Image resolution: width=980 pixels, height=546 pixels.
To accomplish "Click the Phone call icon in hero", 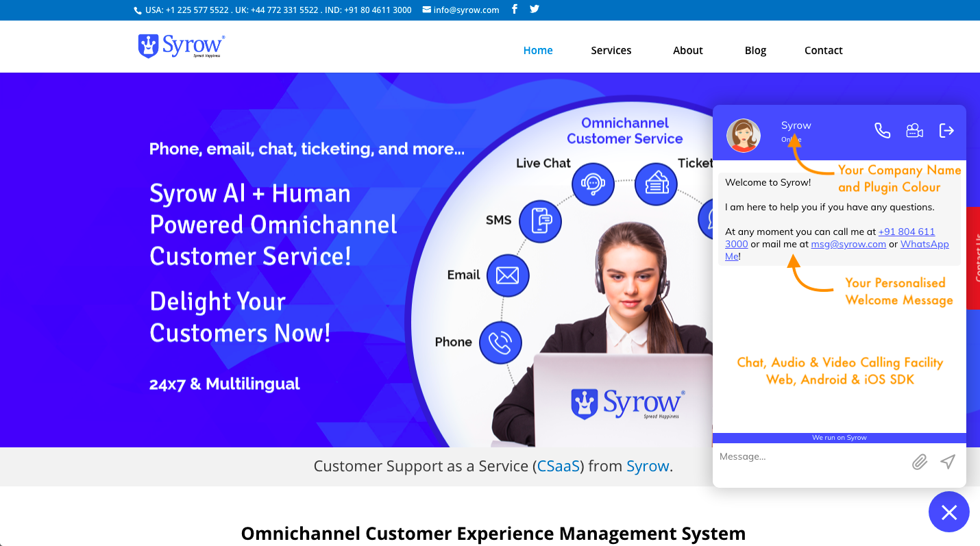I will tap(500, 343).
